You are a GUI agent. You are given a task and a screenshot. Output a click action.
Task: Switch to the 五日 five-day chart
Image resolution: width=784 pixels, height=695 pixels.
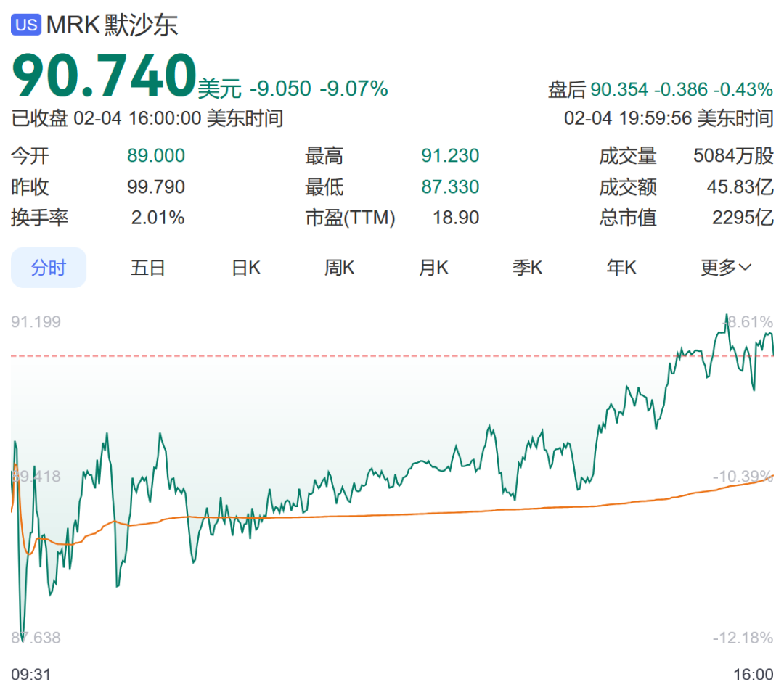click(149, 267)
